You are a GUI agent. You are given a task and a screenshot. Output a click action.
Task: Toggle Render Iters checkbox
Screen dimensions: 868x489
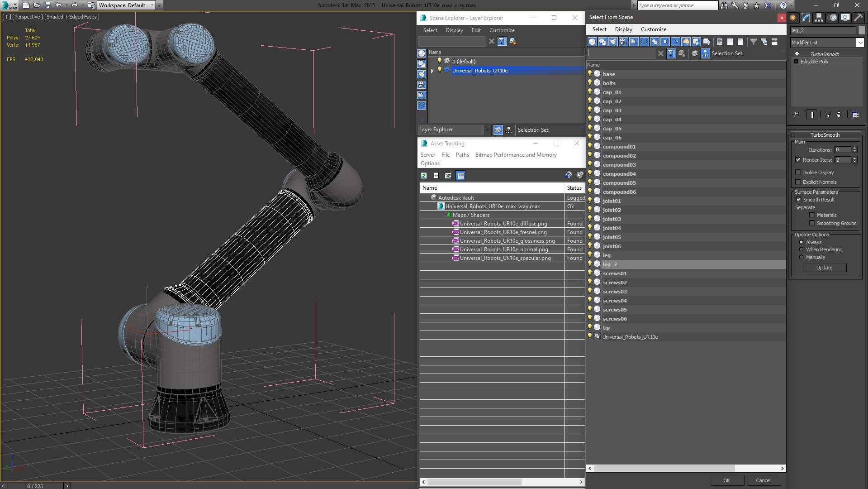coord(798,160)
